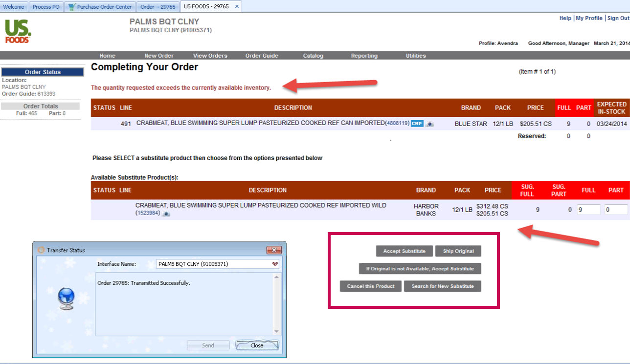Click the Ship Original button
This screenshot has width=630, height=364.
coord(458,251)
